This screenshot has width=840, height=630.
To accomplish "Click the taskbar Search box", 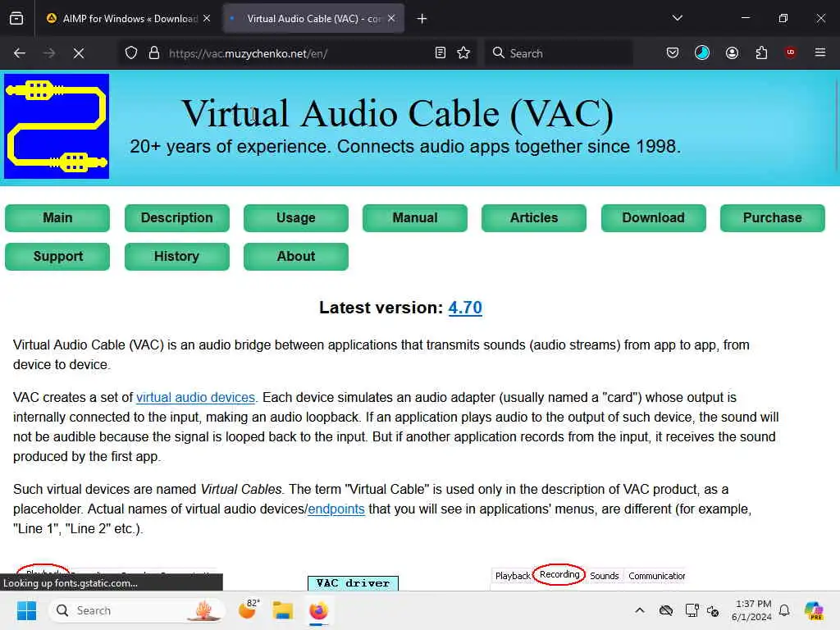I will (137, 610).
